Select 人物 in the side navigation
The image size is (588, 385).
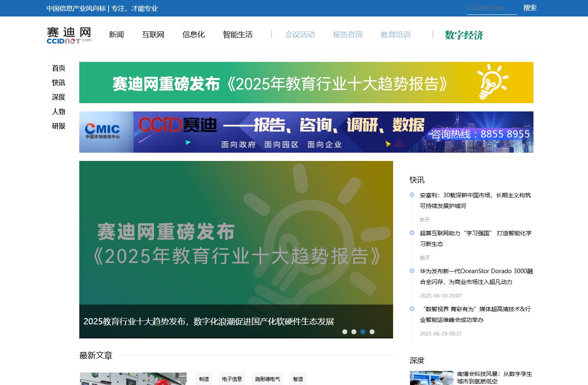tap(59, 111)
